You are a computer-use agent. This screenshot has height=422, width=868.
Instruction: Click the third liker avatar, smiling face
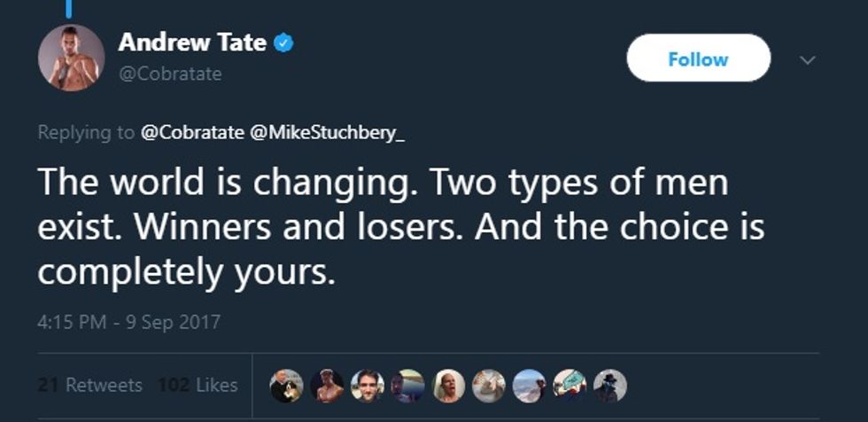click(367, 385)
